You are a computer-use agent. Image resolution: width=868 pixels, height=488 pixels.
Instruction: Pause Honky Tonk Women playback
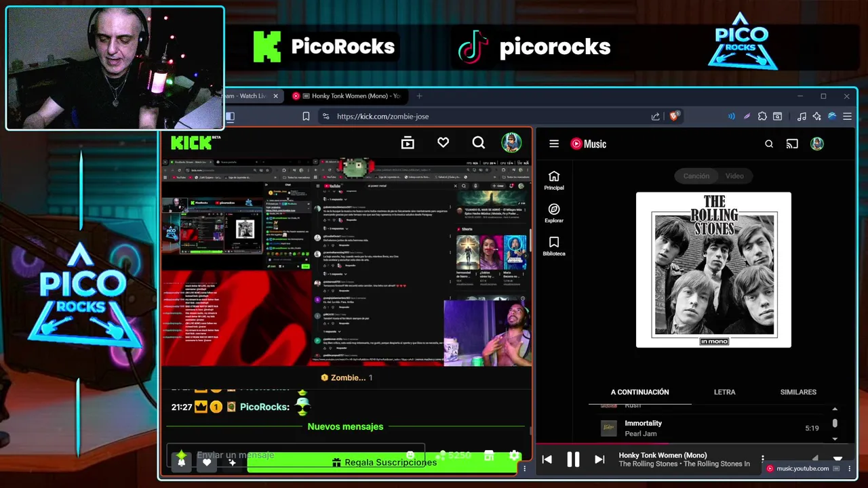tap(573, 460)
